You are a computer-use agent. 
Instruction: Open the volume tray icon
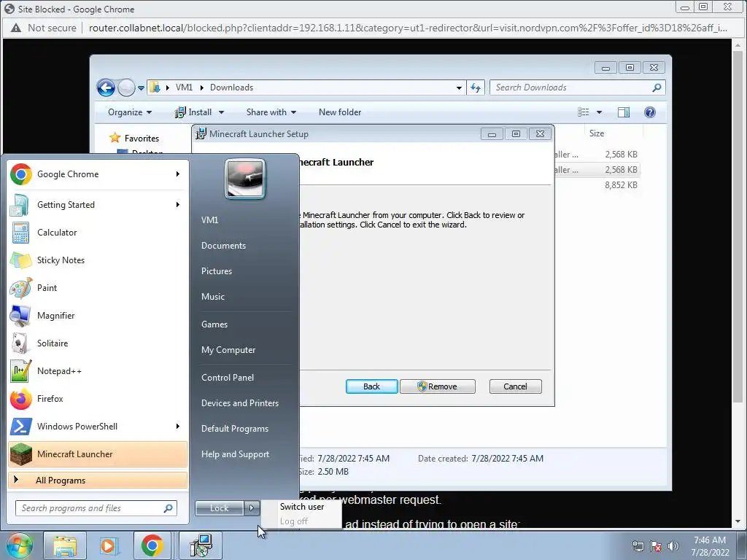coord(673,546)
